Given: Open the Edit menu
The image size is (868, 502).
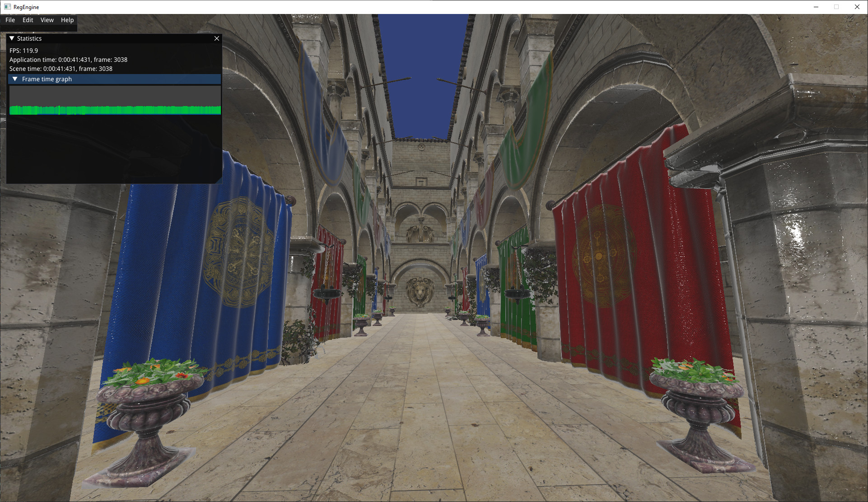Looking at the screenshot, I should (28, 20).
